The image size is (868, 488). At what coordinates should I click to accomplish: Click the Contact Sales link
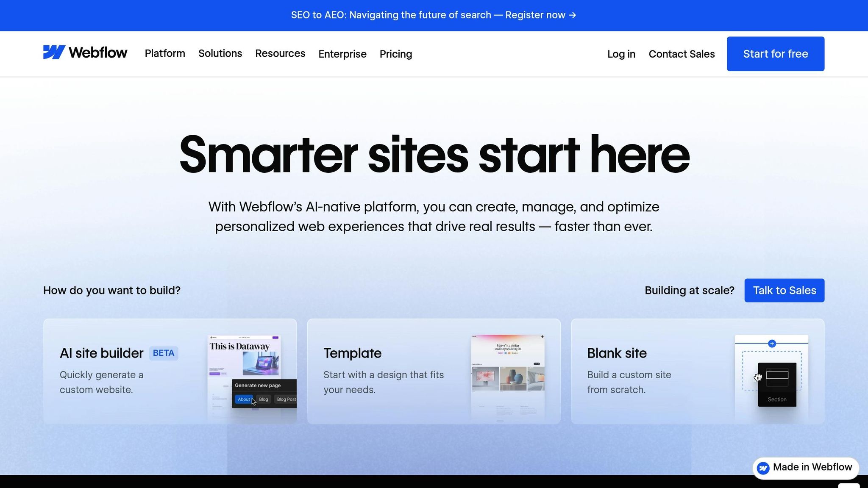[682, 54]
